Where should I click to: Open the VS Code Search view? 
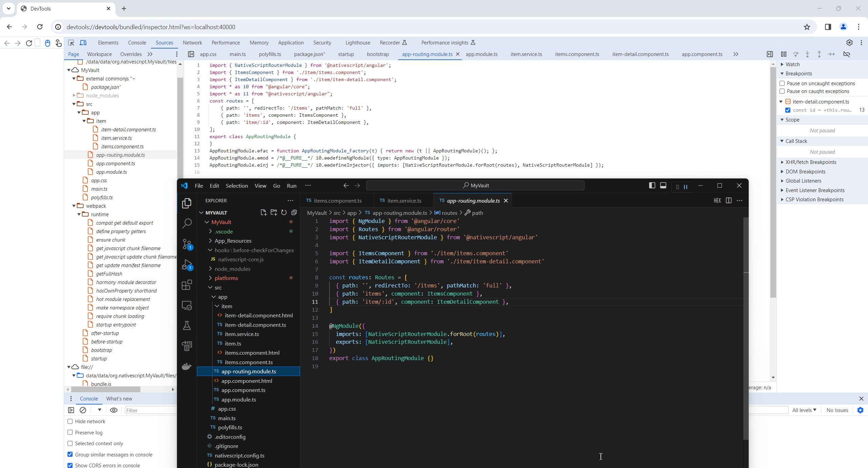(187, 223)
